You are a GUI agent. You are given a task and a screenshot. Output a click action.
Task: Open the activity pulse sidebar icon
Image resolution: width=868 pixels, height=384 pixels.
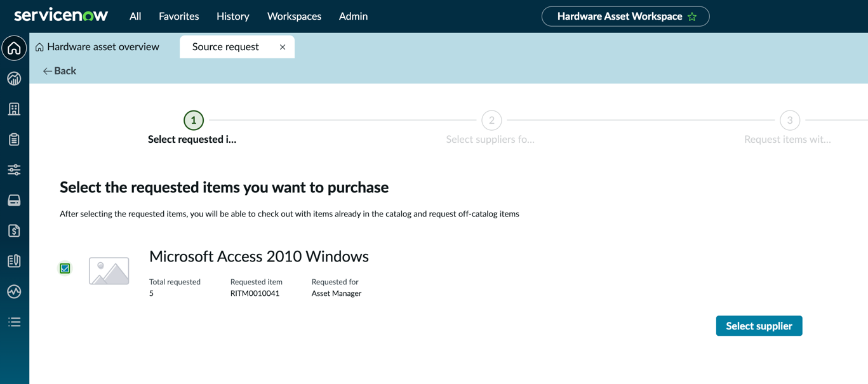pos(14,291)
